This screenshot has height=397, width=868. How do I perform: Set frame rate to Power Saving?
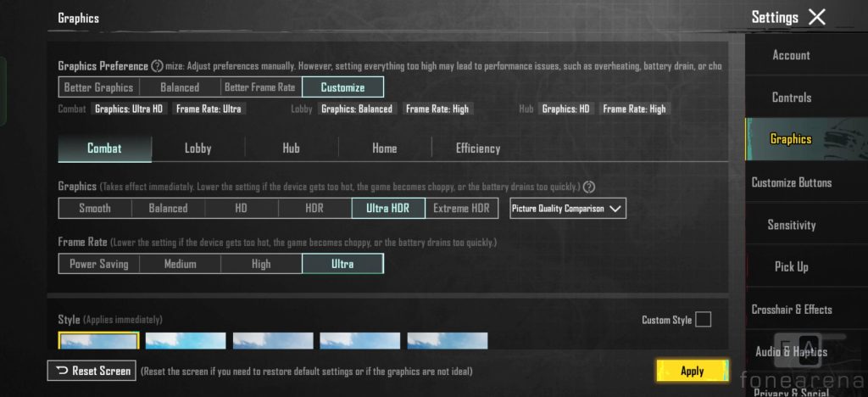pos(99,264)
